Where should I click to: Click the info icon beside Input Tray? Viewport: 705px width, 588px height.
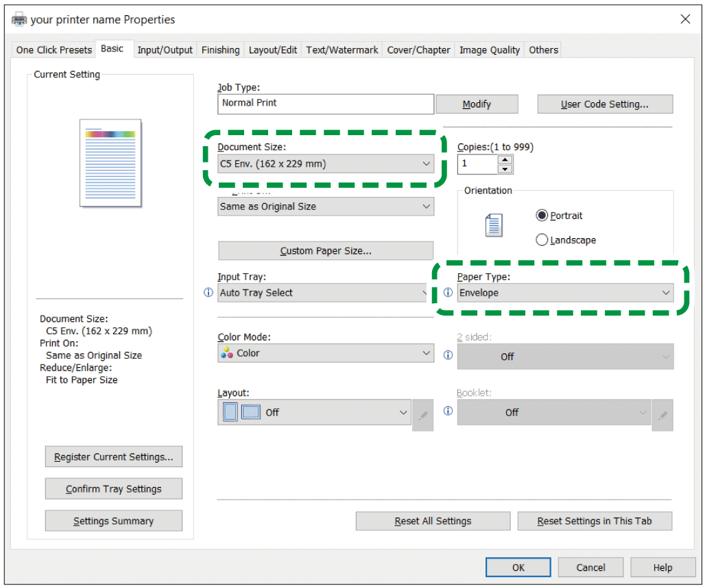tap(209, 293)
